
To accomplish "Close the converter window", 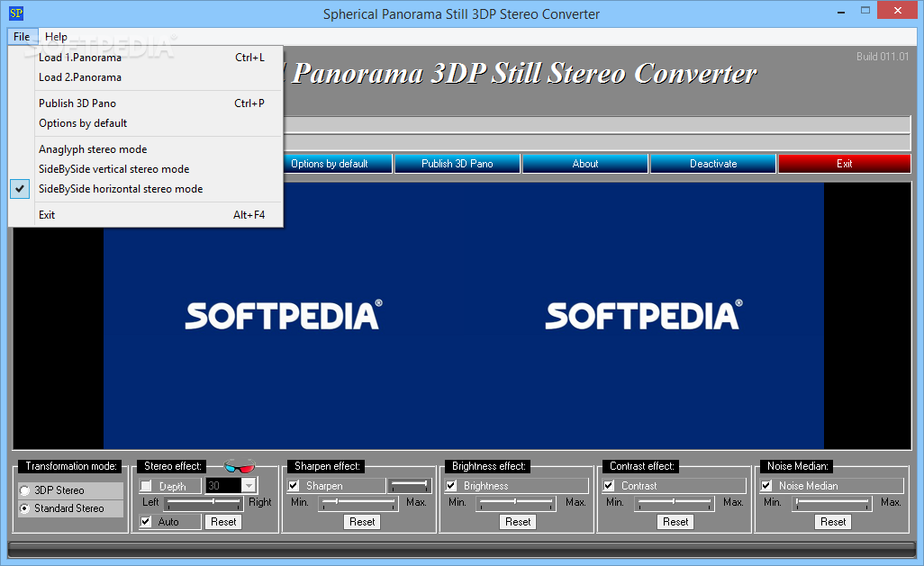I will coord(898,11).
